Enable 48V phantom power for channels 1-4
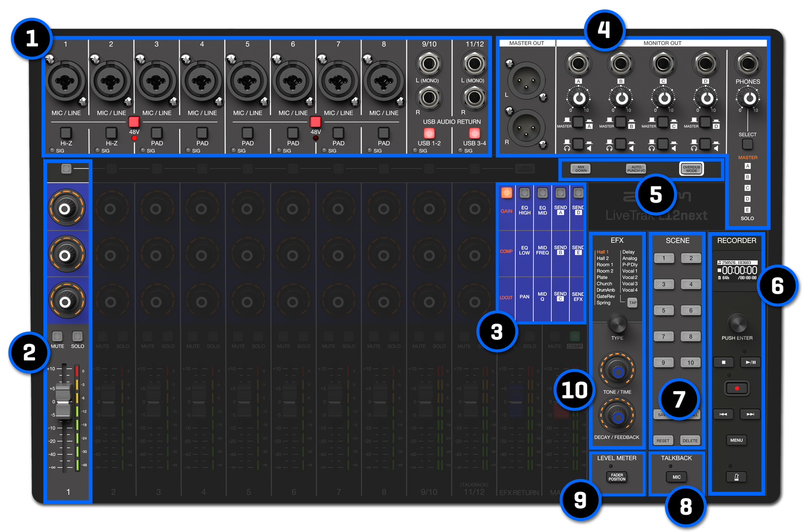812x532 pixels. [134, 122]
